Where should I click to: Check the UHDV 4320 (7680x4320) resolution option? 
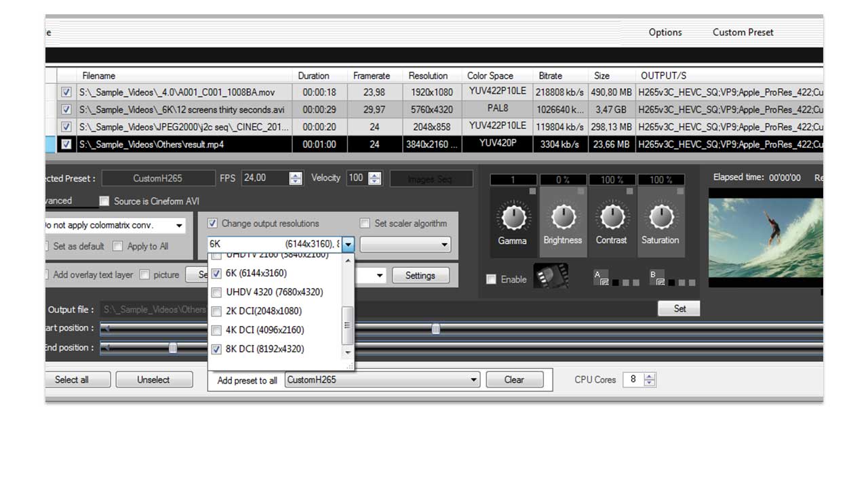pos(217,293)
